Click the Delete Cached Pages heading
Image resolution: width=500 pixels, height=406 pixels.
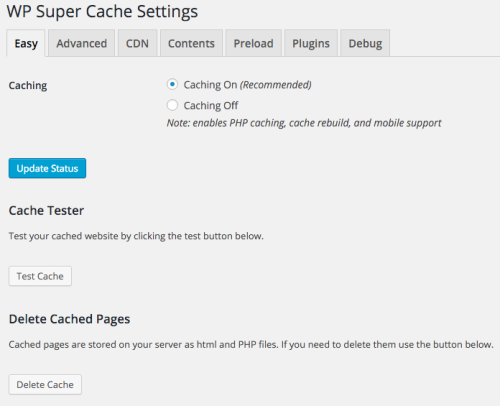(x=69, y=319)
